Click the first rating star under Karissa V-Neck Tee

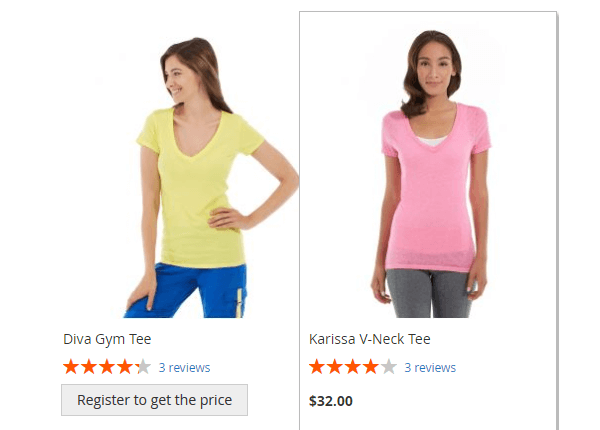(317, 367)
